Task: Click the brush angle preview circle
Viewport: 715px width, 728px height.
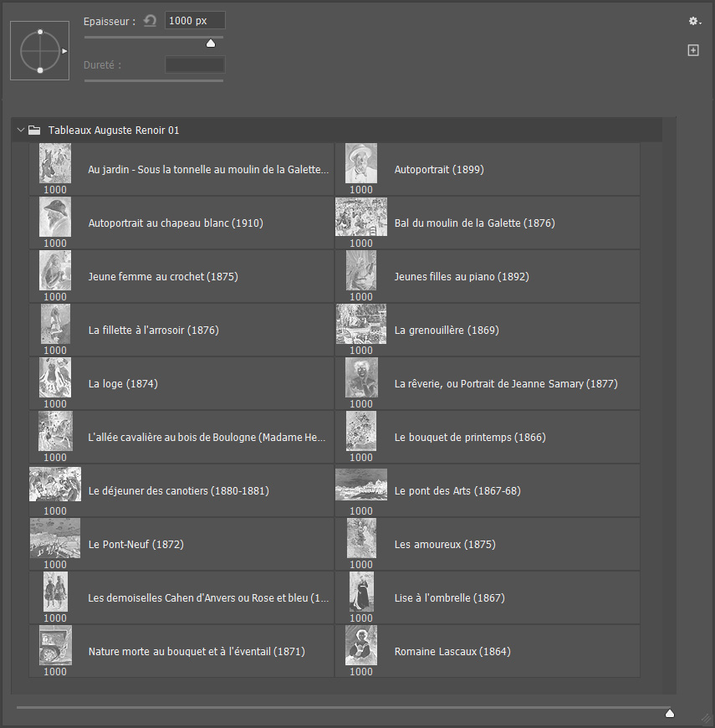Action: (39, 51)
